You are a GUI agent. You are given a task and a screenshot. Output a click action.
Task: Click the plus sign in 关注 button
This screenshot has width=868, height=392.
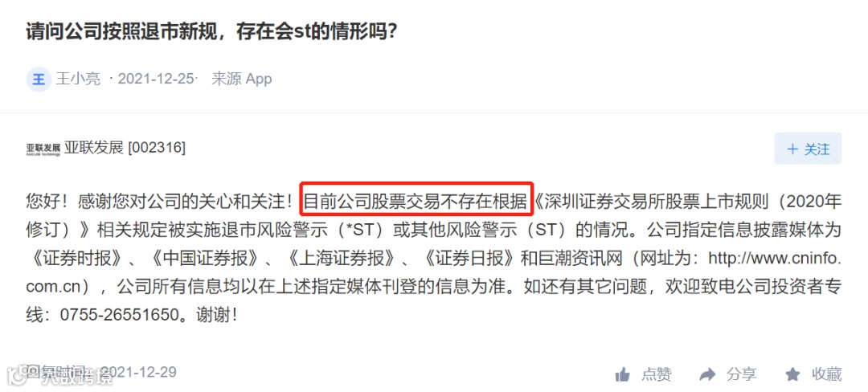click(x=792, y=149)
